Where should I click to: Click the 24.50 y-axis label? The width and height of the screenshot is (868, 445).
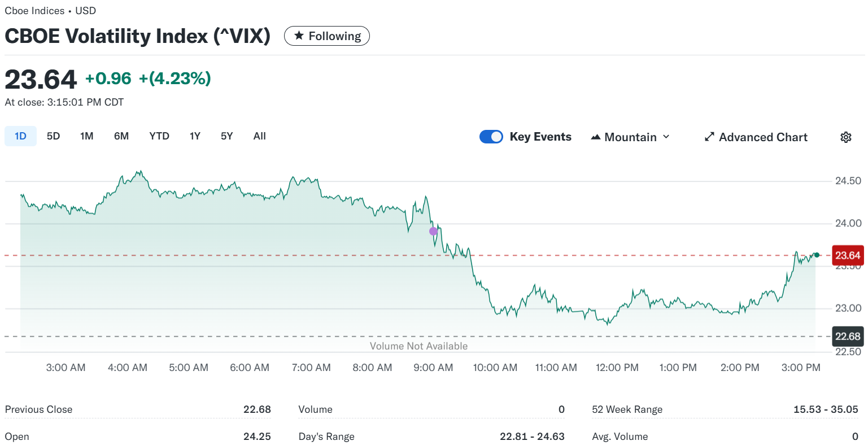(848, 181)
